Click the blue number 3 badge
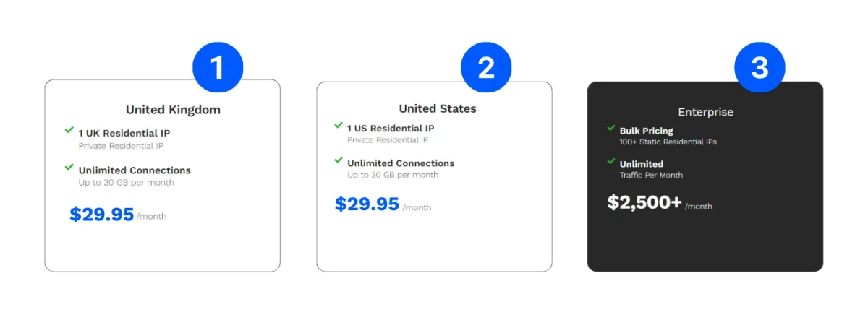The height and width of the screenshot is (320, 868). 759,68
